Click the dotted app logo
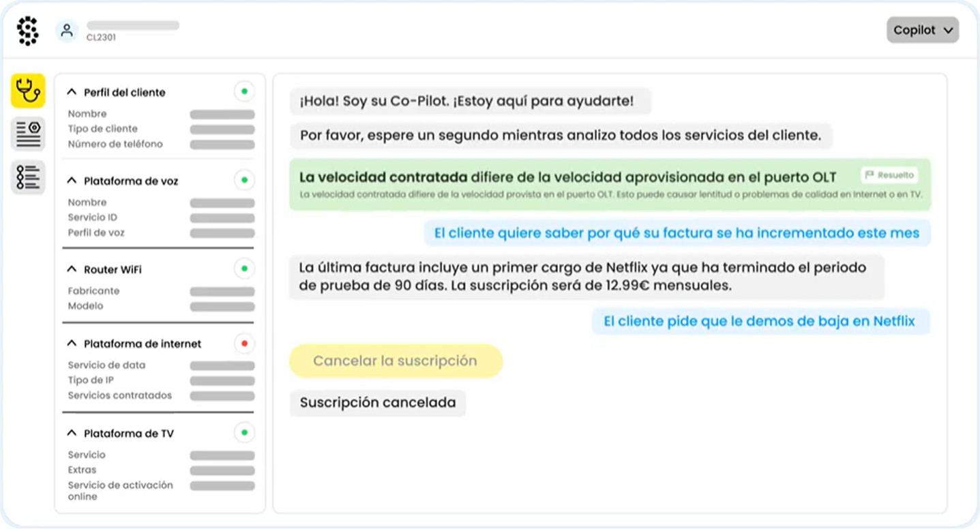980x529 pixels. (28, 31)
